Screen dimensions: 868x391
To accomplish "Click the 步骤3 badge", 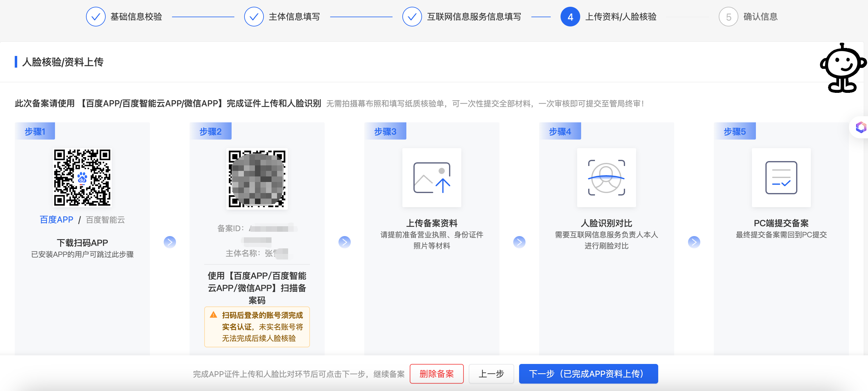I will 385,131.
